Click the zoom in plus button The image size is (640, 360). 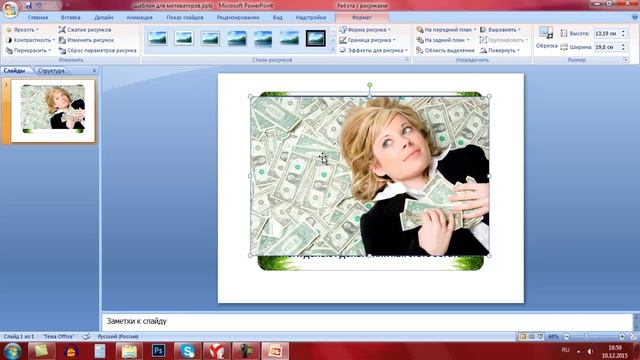(x=622, y=337)
